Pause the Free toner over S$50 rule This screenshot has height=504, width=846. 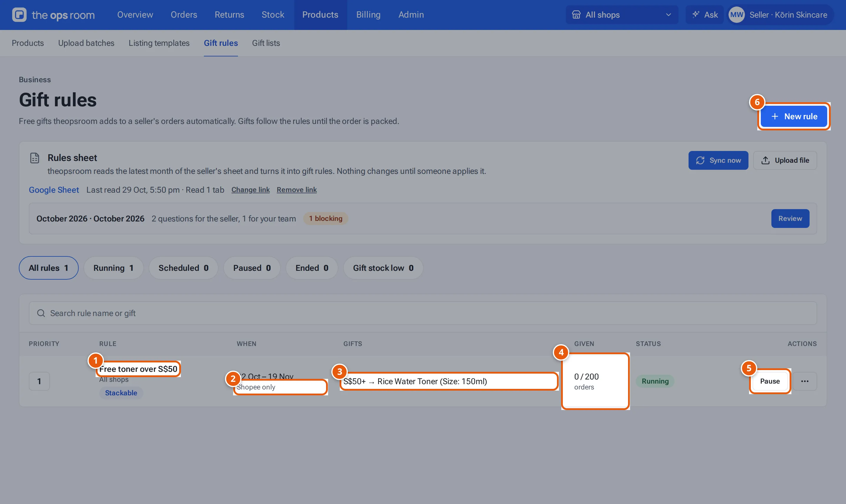coord(770,381)
